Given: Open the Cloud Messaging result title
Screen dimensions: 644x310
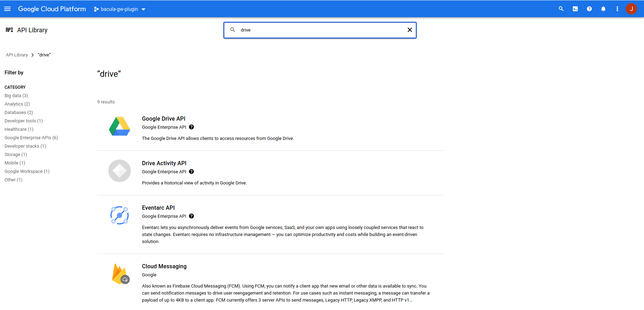Looking at the screenshot, I should pyautogui.click(x=164, y=266).
